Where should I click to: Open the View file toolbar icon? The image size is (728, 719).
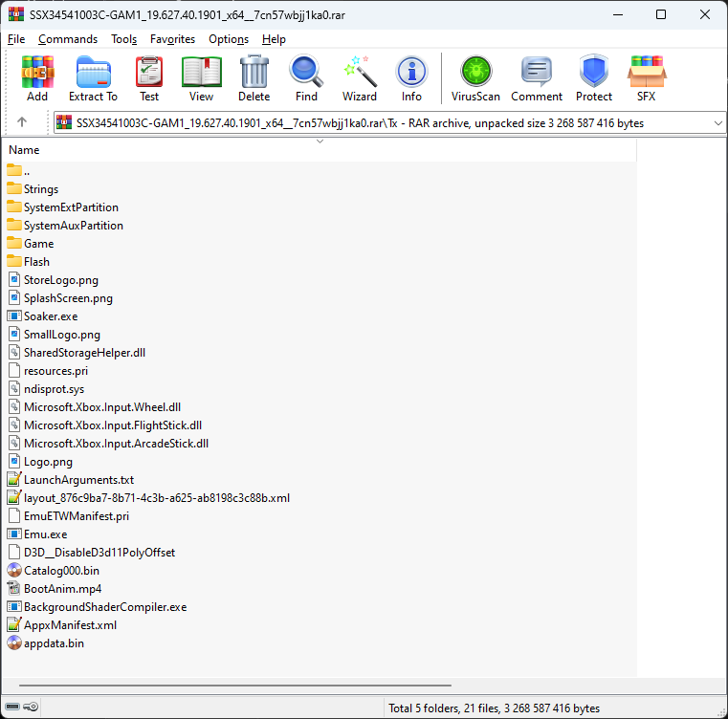coord(201,78)
